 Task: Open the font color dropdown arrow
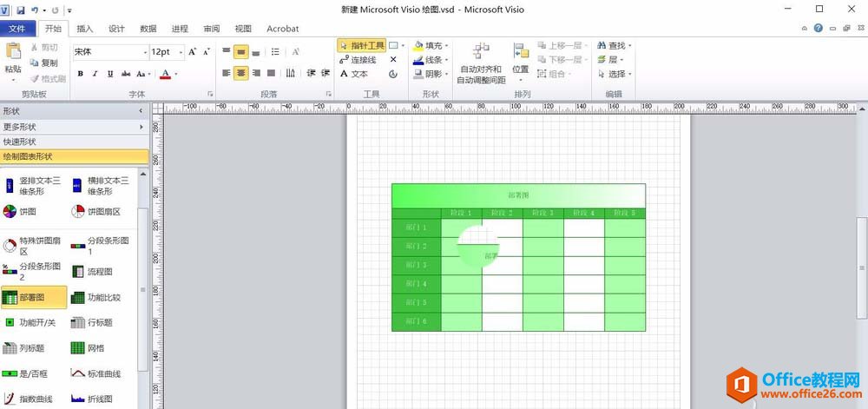(176, 74)
